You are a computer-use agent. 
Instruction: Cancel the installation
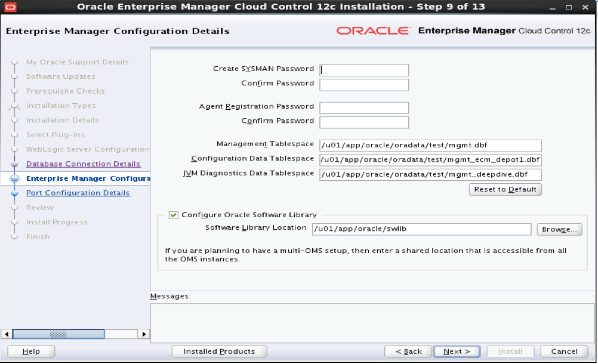click(564, 351)
